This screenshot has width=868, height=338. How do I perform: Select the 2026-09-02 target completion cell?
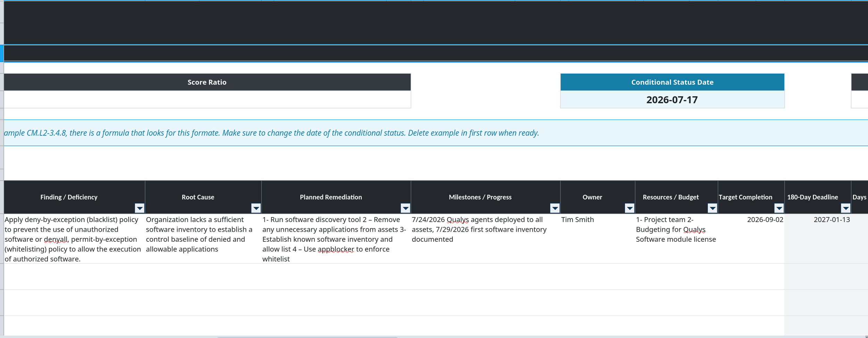tap(751, 239)
